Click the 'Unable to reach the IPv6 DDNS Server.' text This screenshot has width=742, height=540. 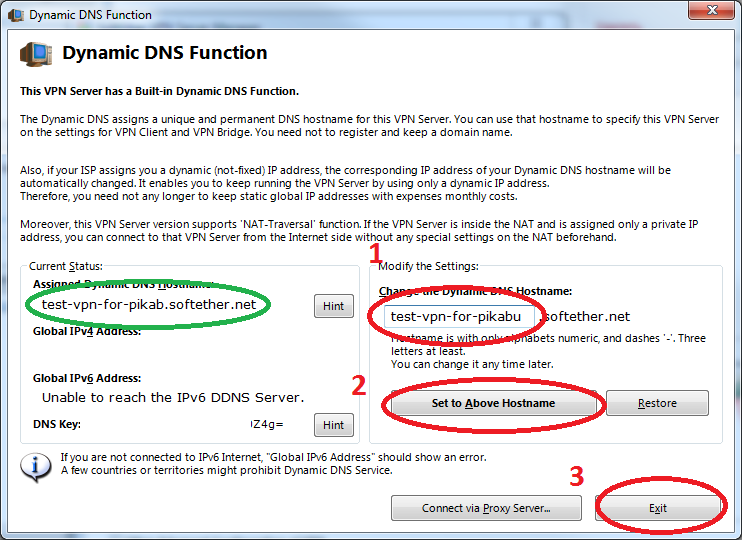click(x=173, y=398)
